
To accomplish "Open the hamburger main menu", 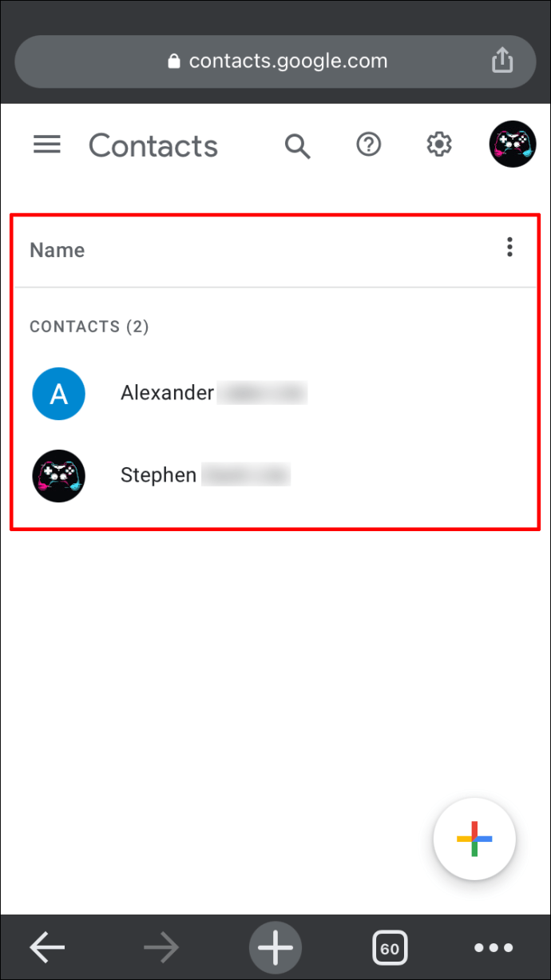I will click(x=47, y=145).
